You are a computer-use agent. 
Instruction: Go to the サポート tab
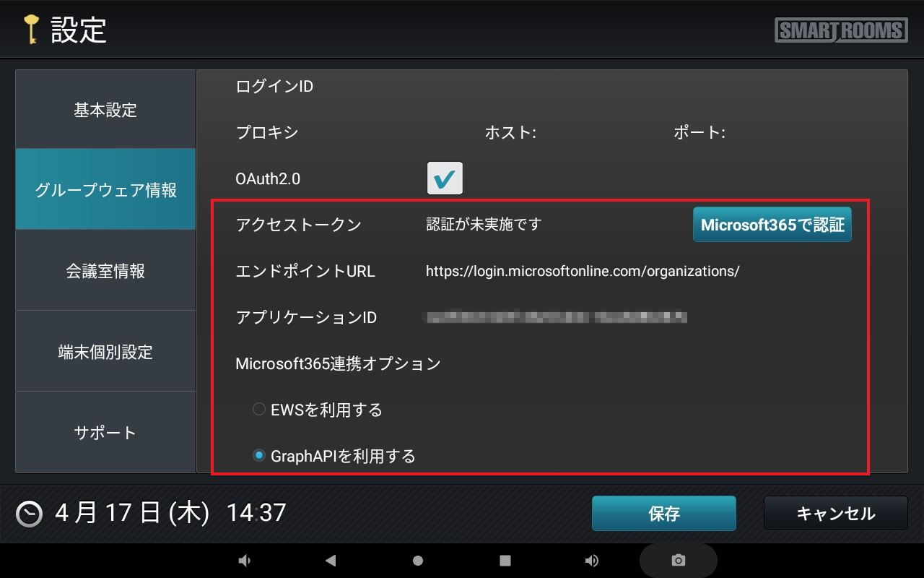click(105, 433)
